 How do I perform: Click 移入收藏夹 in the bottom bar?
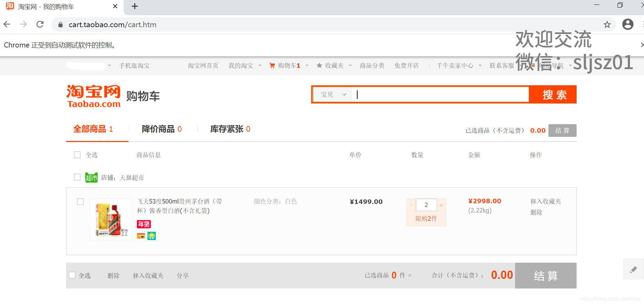pos(148,275)
